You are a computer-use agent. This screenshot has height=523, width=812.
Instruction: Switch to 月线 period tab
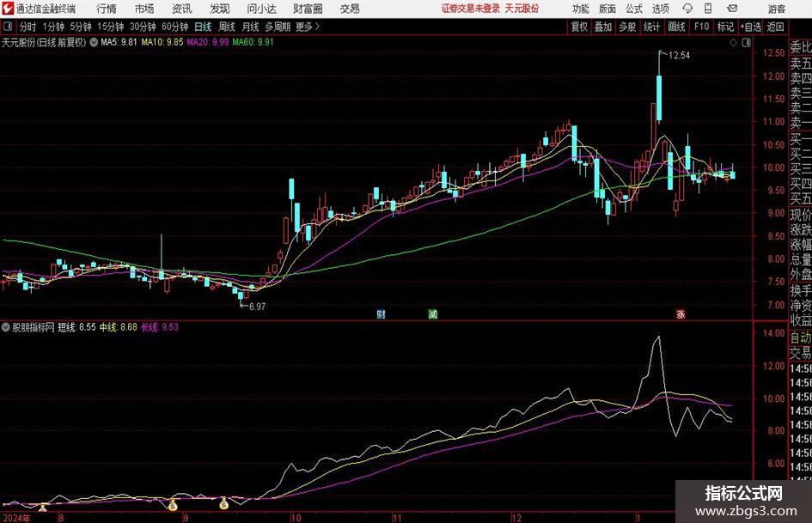pyautogui.click(x=250, y=27)
